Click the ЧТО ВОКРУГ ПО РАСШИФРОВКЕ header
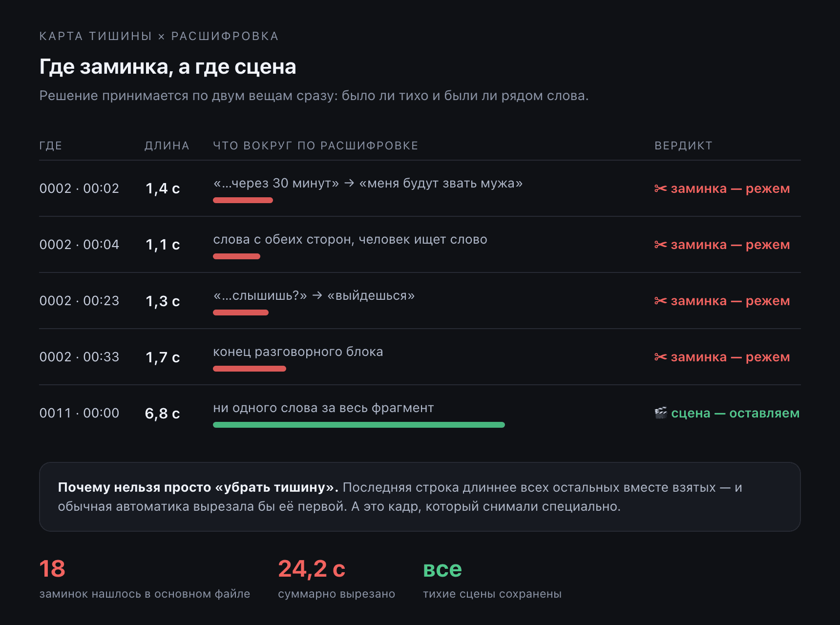This screenshot has width=840, height=625. coord(315,146)
